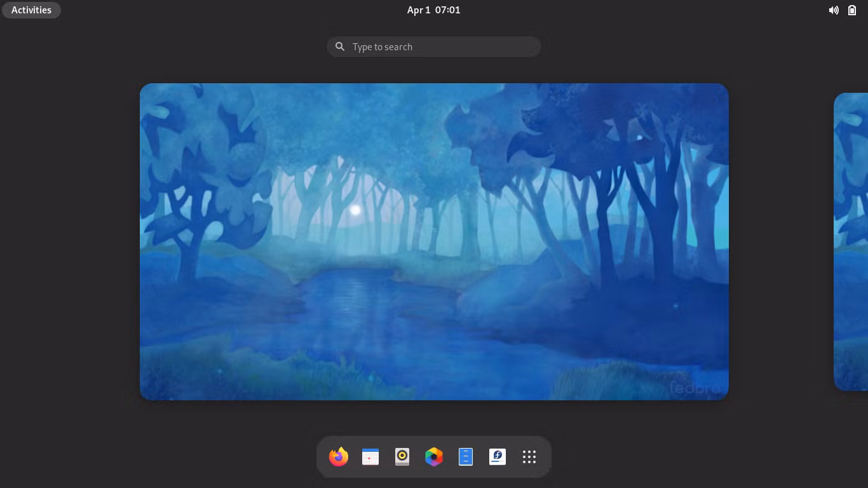The image size is (868, 488).
Task: Click the Activities button
Action: point(31,10)
